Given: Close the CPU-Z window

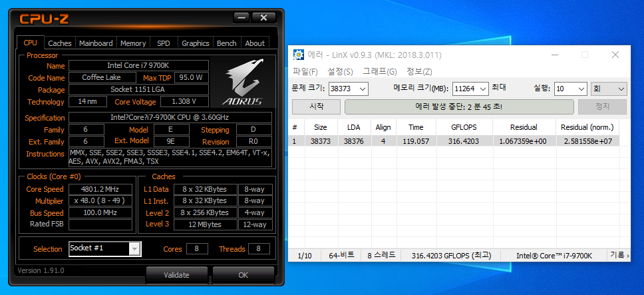Looking at the screenshot, I should click(x=263, y=18).
